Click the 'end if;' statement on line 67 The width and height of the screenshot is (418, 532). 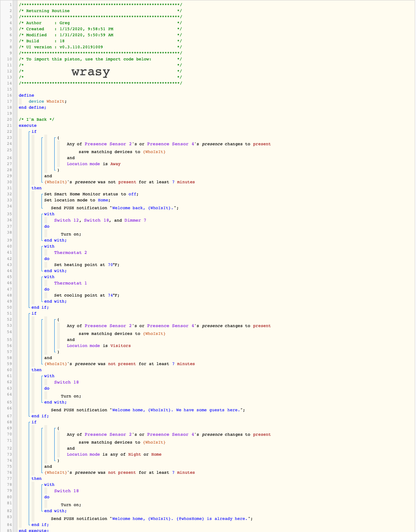(40, 416)
